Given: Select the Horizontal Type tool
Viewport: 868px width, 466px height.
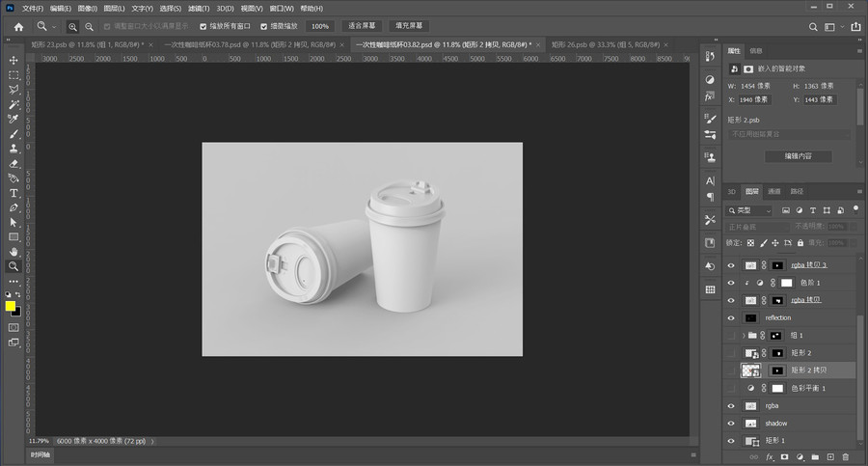Looking at the screenshot, I should [14, 193].
